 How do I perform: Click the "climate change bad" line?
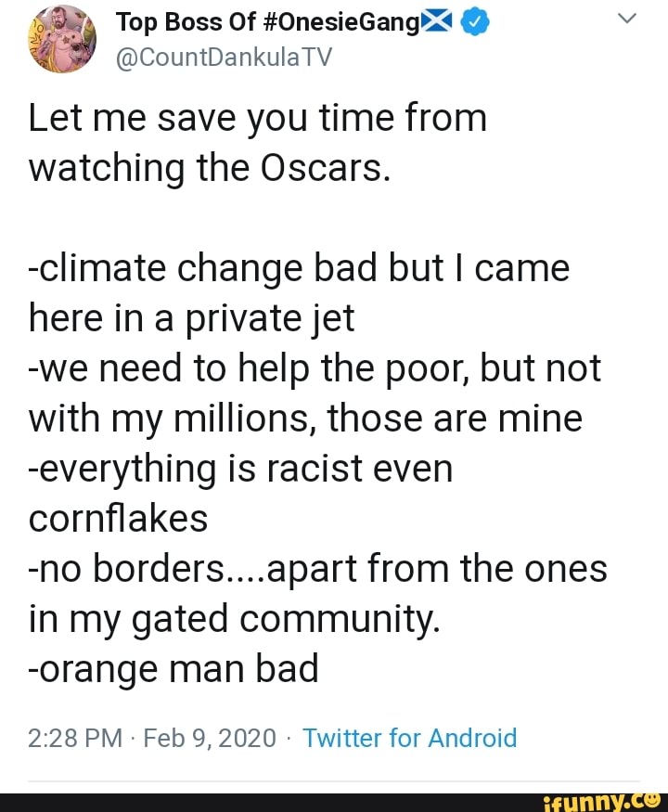pos(299,268)
